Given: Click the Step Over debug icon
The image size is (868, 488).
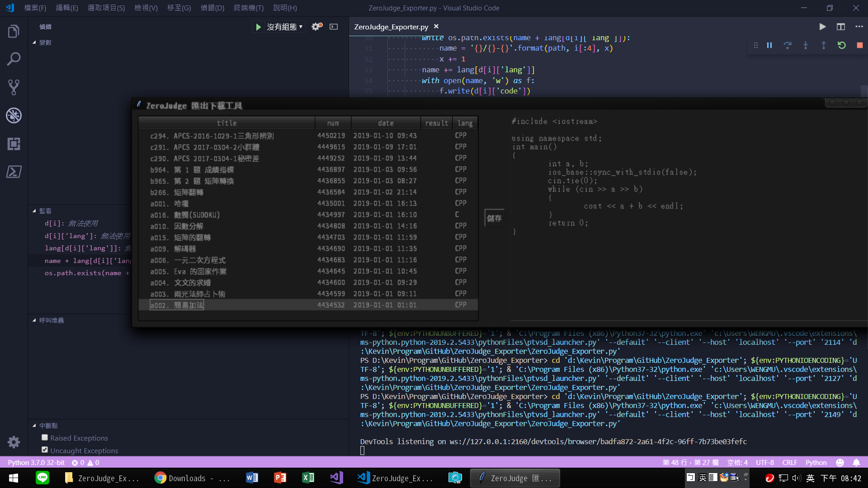Looking at the screenshot, I should click(788, 45).
